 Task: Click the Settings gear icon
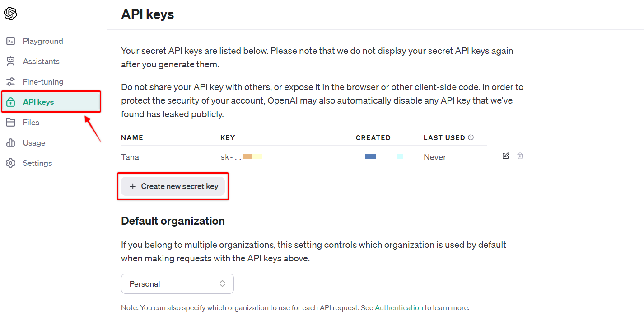(11, 163)
